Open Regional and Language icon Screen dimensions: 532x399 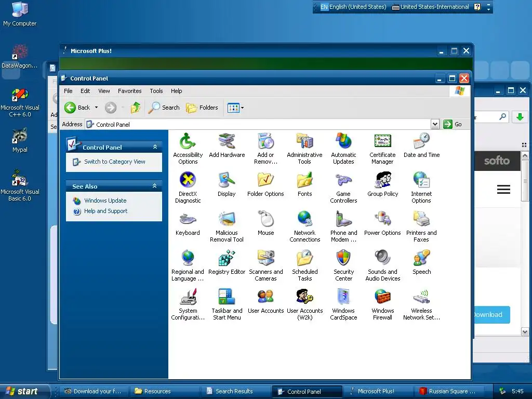[188, 259]
